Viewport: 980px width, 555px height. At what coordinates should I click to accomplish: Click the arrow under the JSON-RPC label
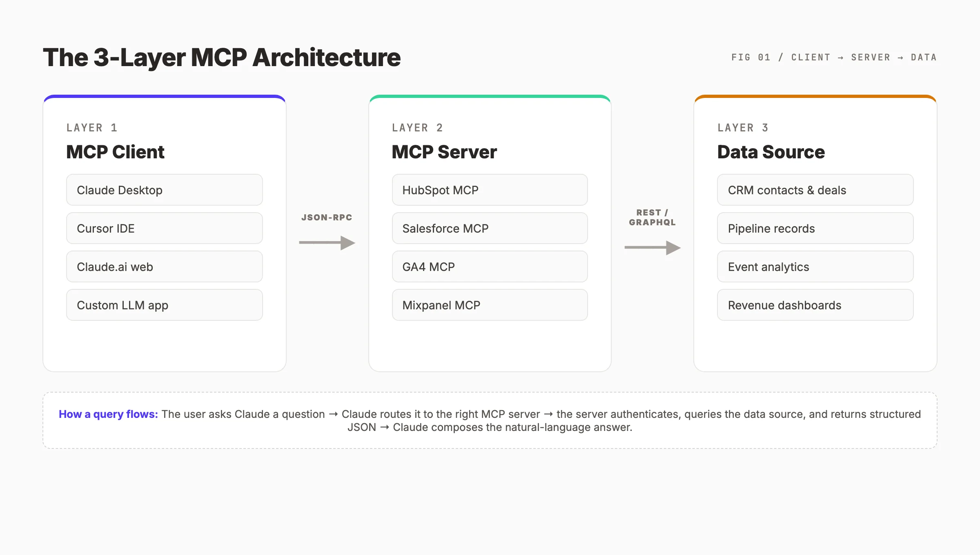pos(327,243)
